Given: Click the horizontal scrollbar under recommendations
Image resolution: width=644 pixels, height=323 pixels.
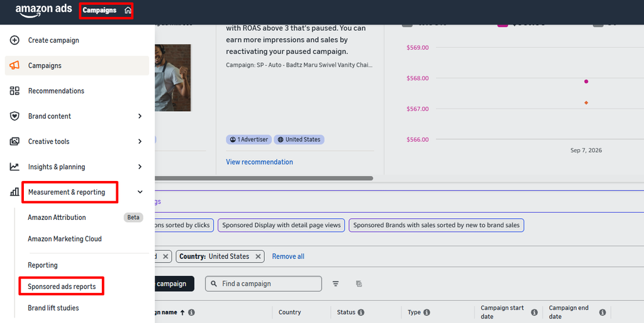Looking at the screenshot, I should (x=264, y=178).
